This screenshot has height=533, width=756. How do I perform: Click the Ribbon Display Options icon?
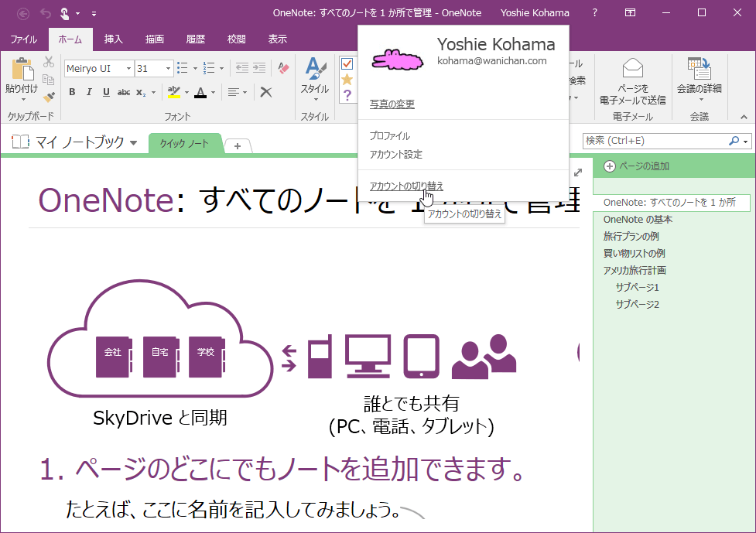click(x=630, y=13)
